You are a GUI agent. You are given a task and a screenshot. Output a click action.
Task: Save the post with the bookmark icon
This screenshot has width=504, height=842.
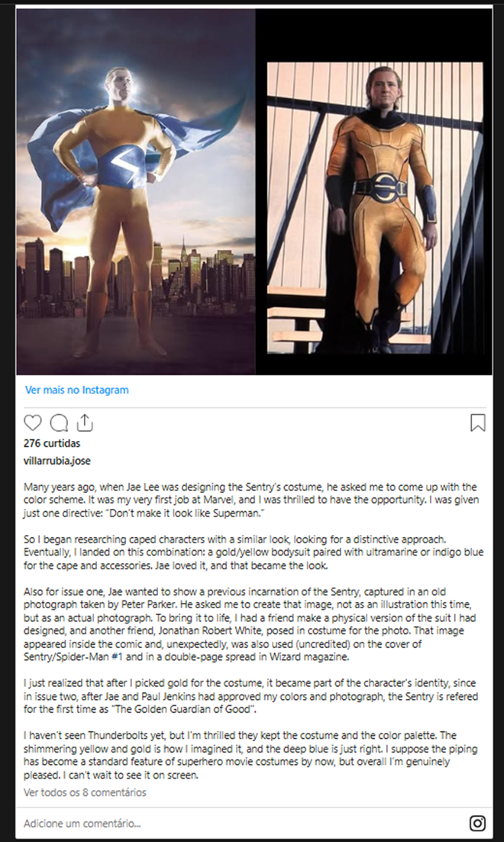pyautogui.click(x=478, y=423)
